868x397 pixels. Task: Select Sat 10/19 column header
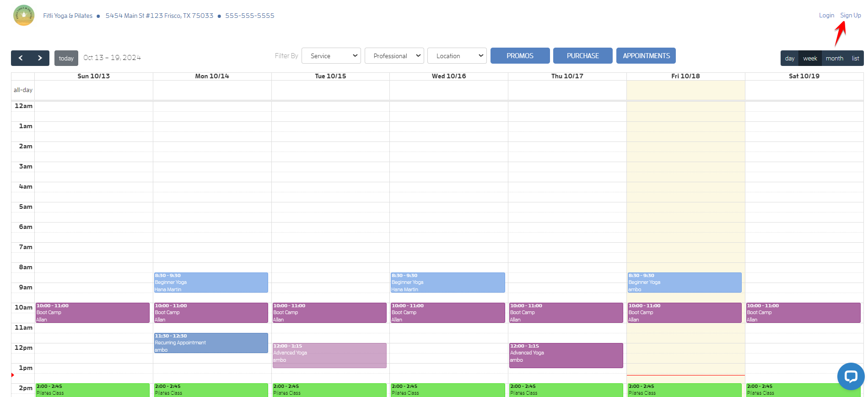[804, 76]
